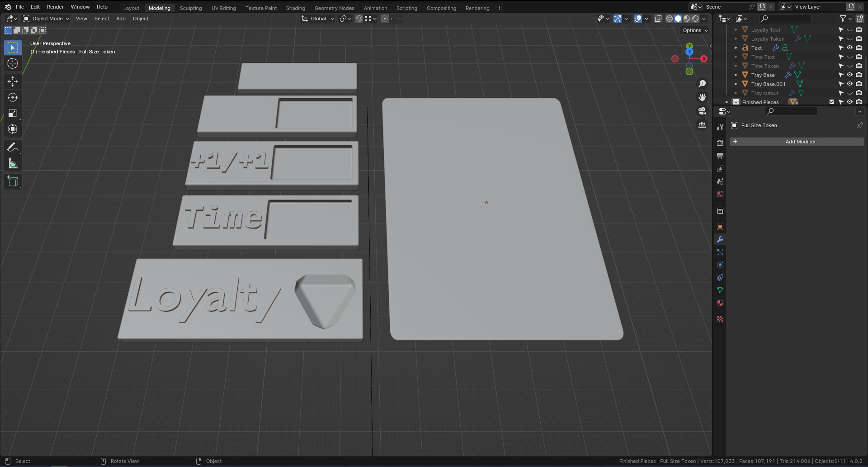Screen dimensions: 868x467
Task: Open Material Properties via the sphere icon
Action: 720,303
